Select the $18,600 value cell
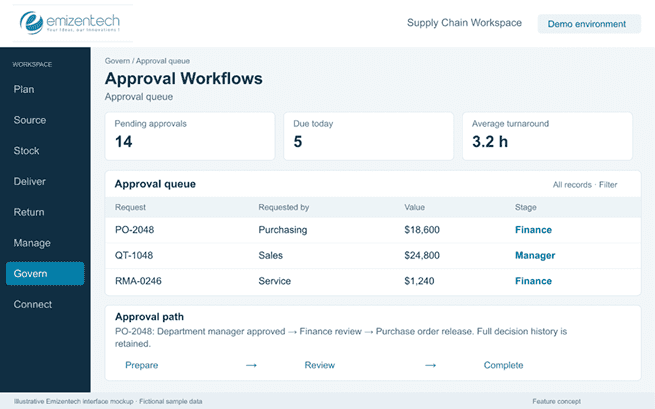Screen dimensions: 655x409 (x=422, y=230)
